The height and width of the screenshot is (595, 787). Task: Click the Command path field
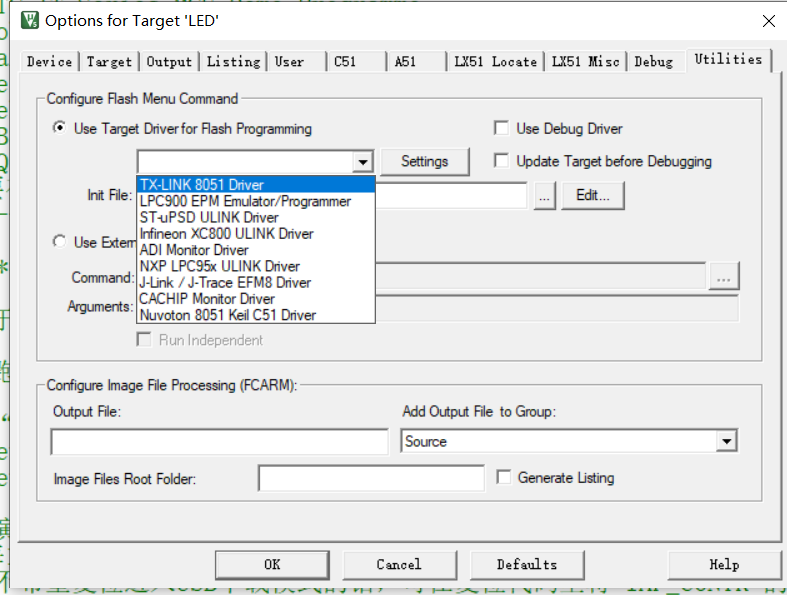[x=541, y=276]
